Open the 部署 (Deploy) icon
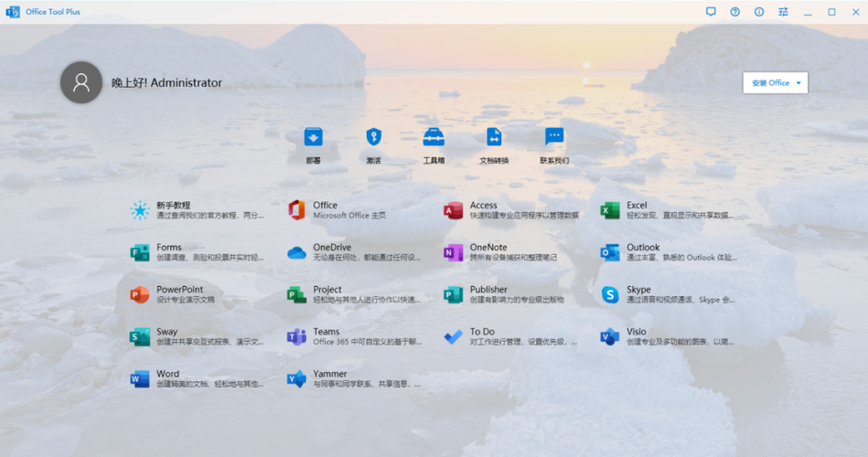Image resolution: width=868 pixels, height=457 pixels. (x=314, y=137)
